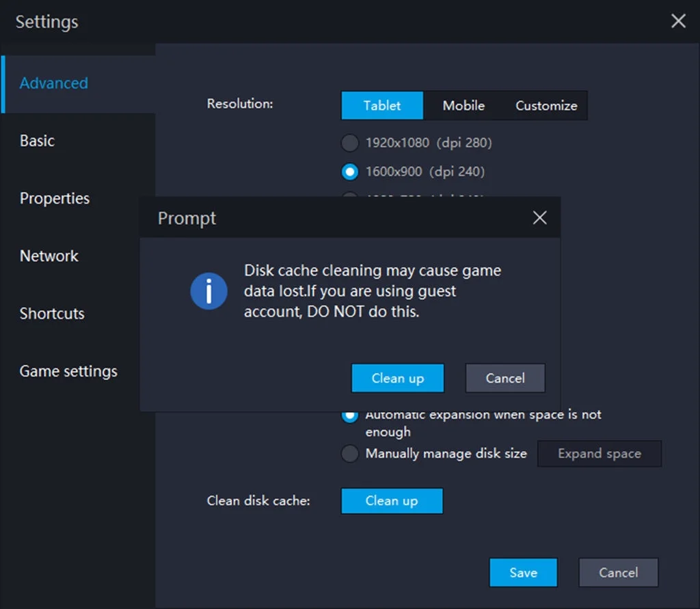
Task: Select the Mobile resolution mode
Action: pos(463,106)
